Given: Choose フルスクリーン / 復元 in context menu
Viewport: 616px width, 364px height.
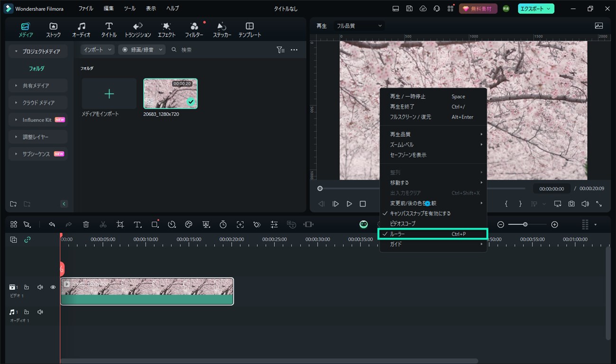Looking at the screenshot, I should (x=433, y=117).
